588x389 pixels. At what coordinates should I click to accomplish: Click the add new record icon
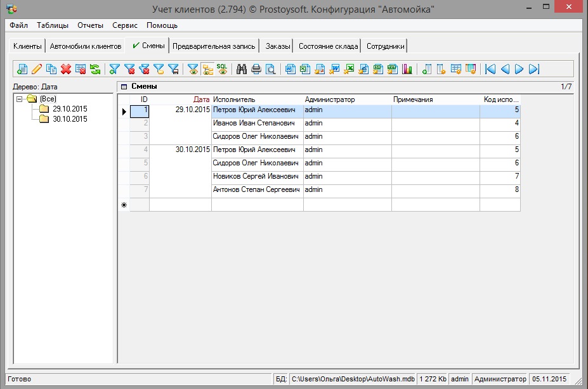(x=22, y=69)
